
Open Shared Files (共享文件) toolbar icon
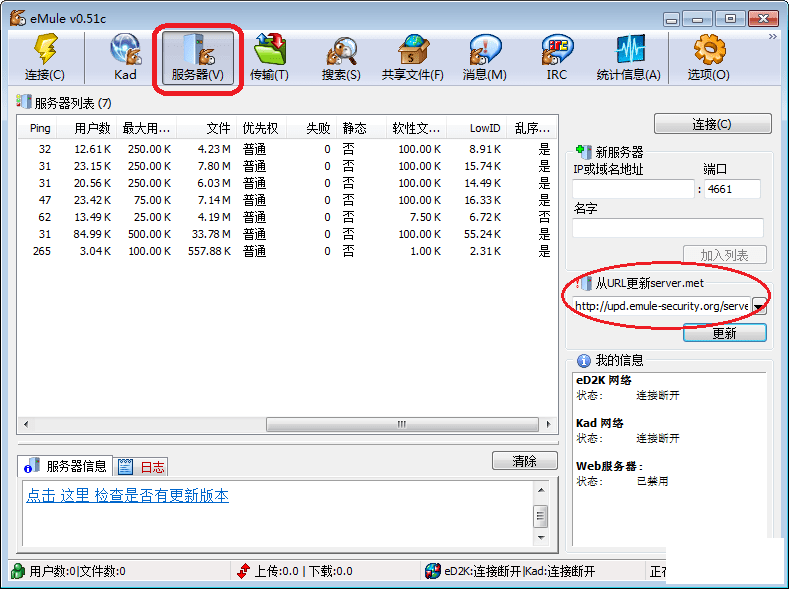click(x=413, y=49)
